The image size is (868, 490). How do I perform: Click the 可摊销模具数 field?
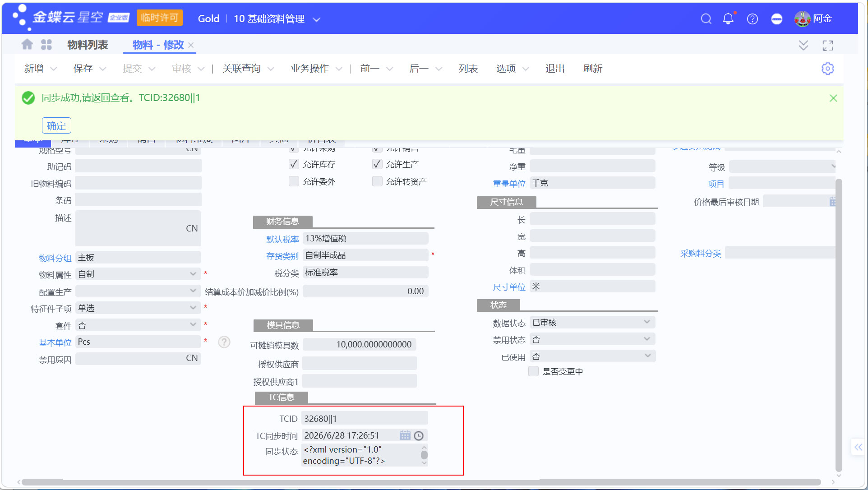(x=359, y=344)
